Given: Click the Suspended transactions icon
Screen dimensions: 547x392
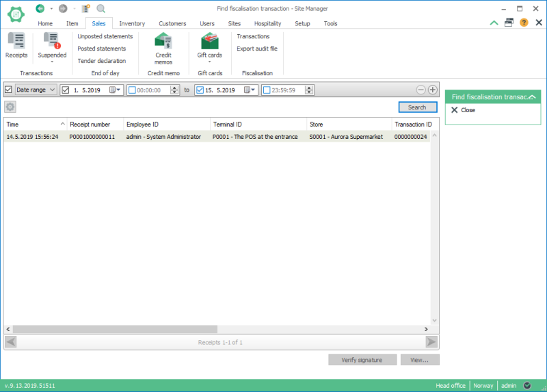Looking at the screenshot, I should pyautogui.click(x=52, y=42).
